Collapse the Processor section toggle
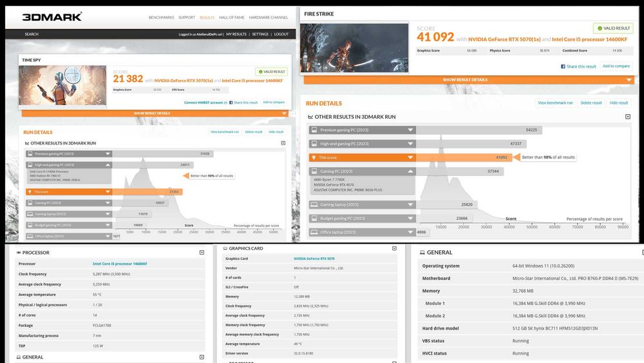644x363 pixels. click(x=202, y=252)
